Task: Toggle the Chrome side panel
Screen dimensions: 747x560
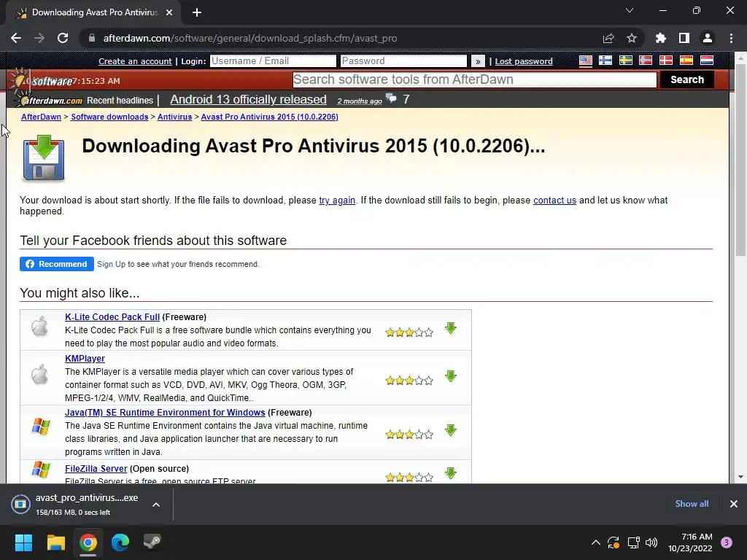Action: pyautogui.click(x=684, y=38)
